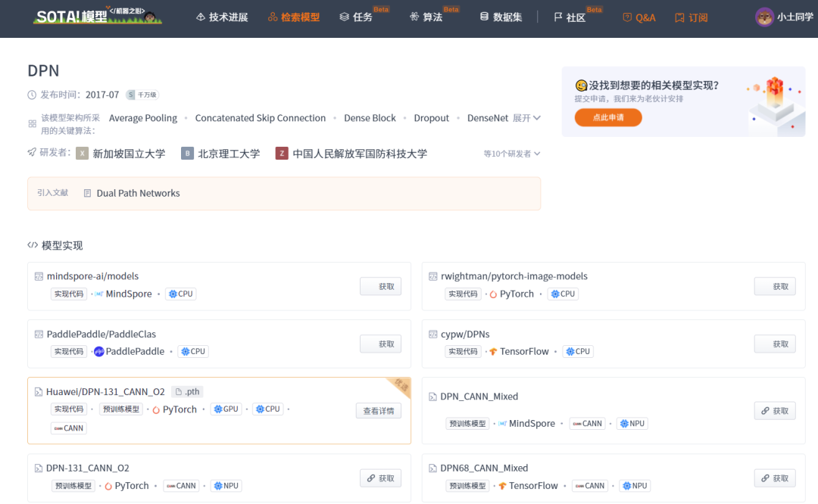Open mindspore-ai/models repository entry
Screen dimensions: 818x504
pyautogui.click(x=92, y=275)
